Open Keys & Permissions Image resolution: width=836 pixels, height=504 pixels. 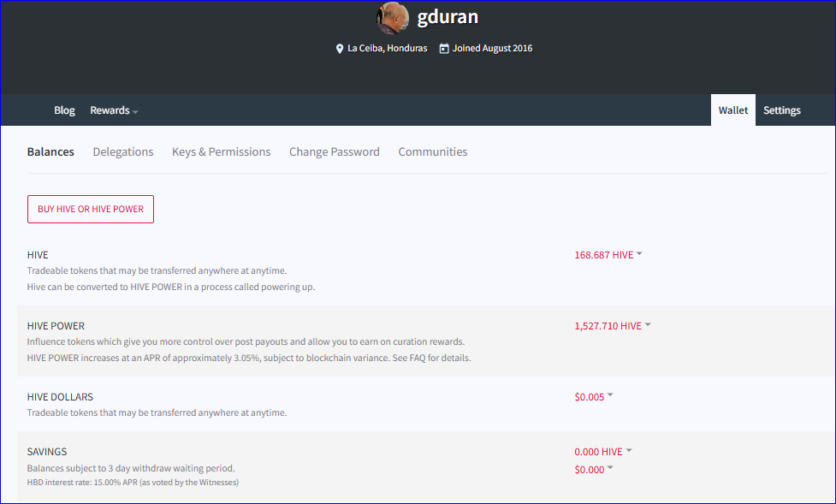click(222, 152)
